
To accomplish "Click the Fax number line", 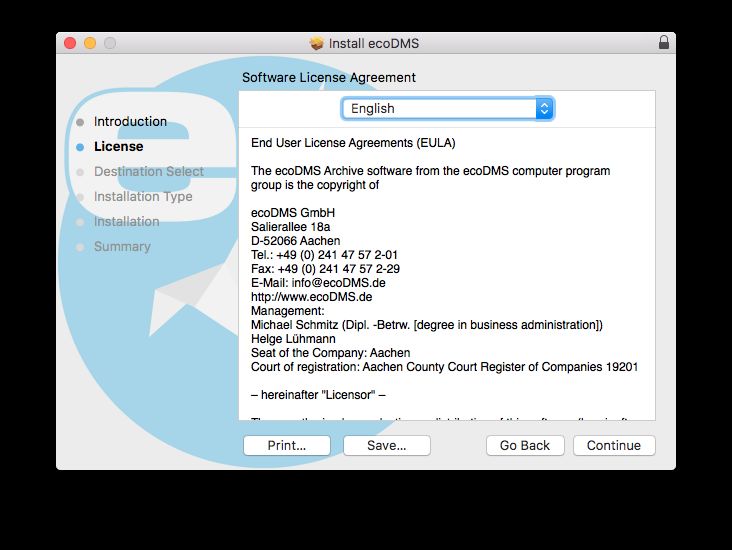I will (325, 269).
